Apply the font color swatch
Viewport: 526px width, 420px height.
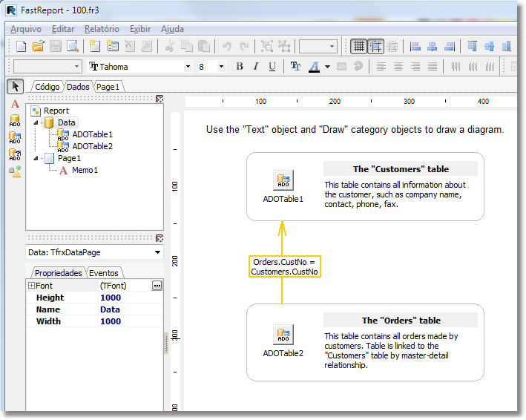(314, 67)
